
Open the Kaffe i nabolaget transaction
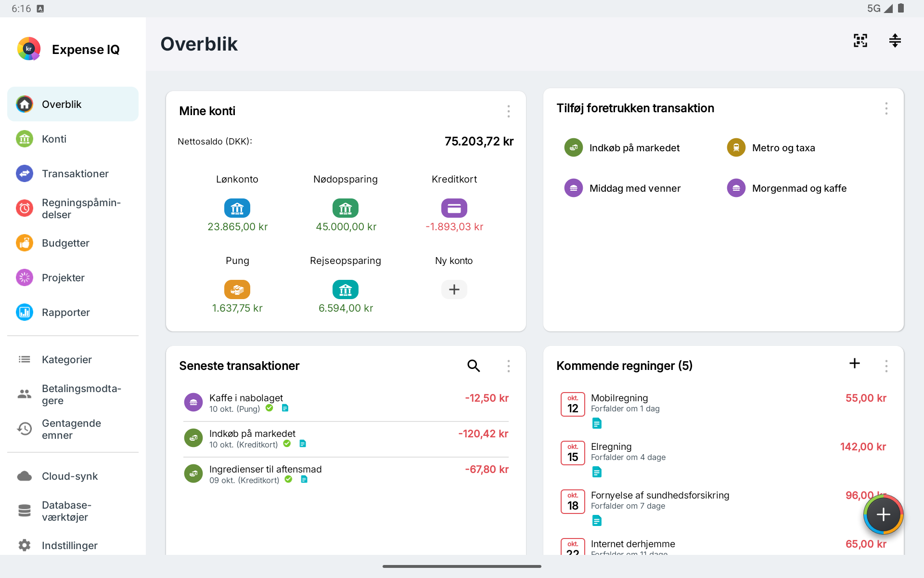point(346,403)
